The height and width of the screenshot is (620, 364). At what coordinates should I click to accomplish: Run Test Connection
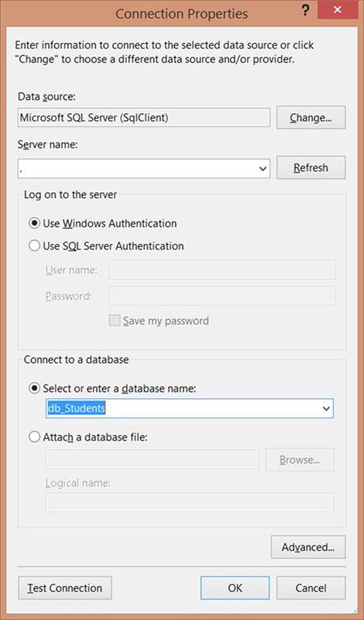tap(65, 588)
